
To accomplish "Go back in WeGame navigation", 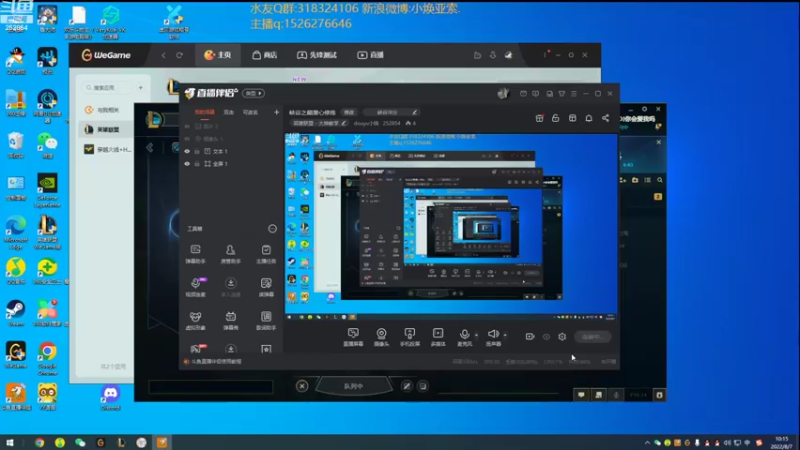I will (x=164, y=55).
